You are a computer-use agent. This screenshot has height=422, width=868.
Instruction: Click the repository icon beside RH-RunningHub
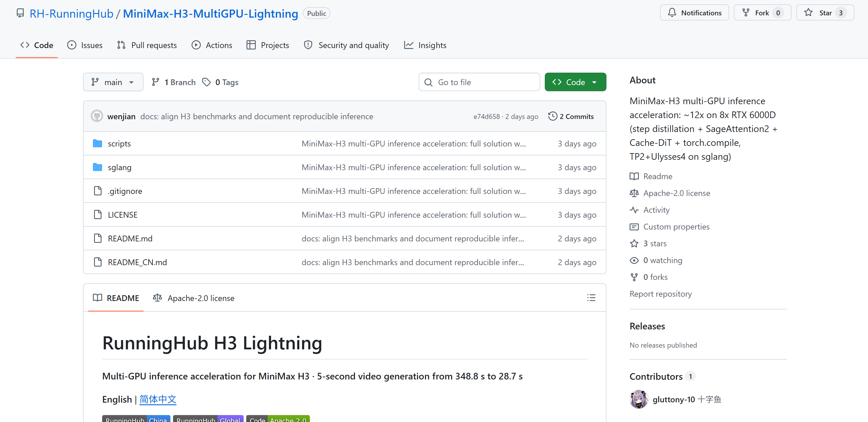pos(20,14)
